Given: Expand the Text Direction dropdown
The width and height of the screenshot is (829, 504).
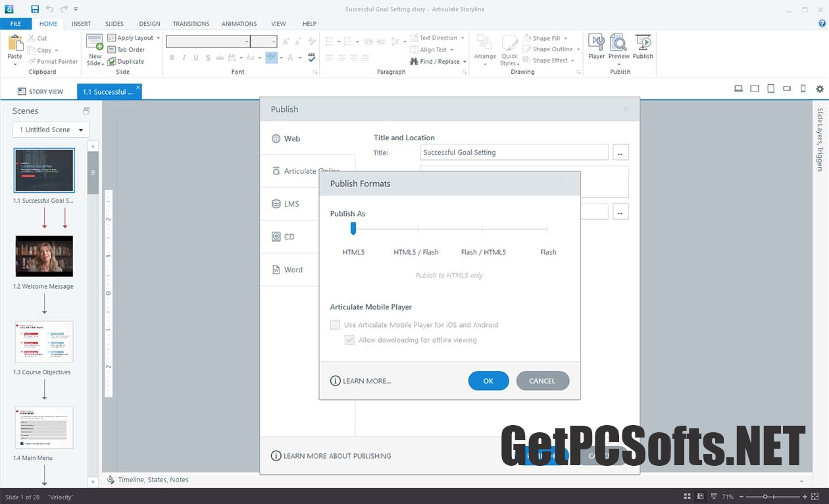Looking at the screenshot, I should point(462,38).
